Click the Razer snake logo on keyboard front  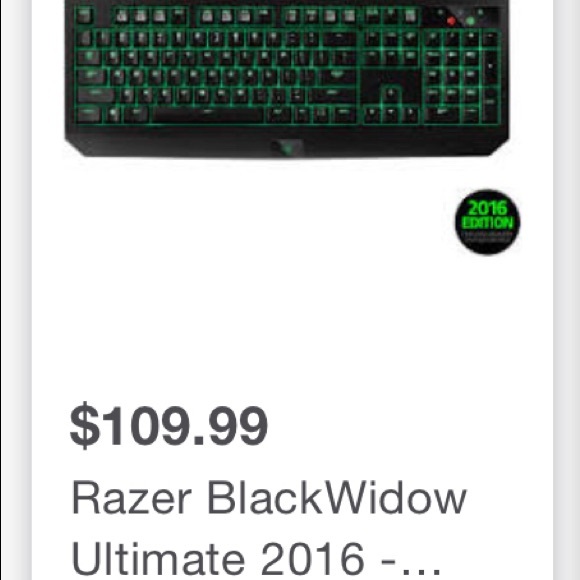[288, 147]
